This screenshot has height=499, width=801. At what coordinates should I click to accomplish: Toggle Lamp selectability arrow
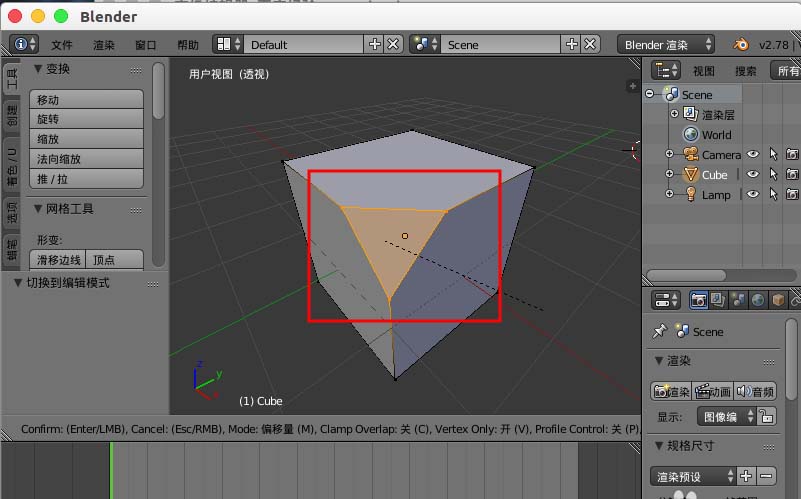(x=773, y=194)
